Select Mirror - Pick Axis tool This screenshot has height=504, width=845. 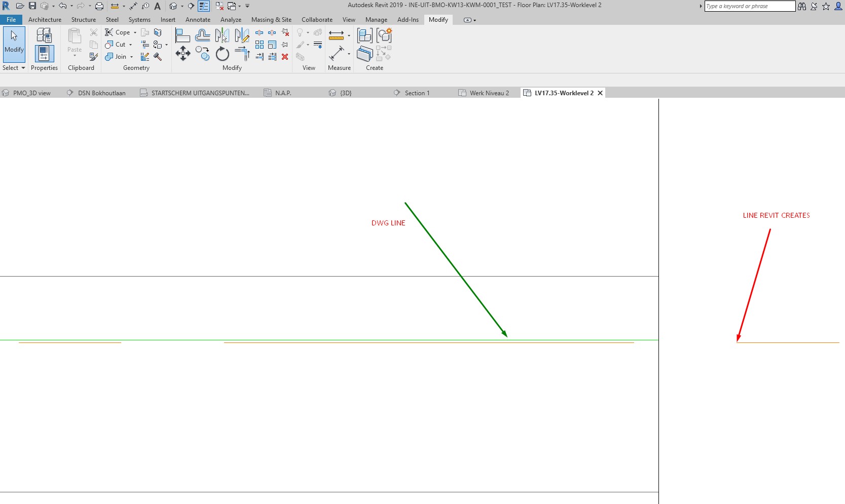click(x=222, y=34)
